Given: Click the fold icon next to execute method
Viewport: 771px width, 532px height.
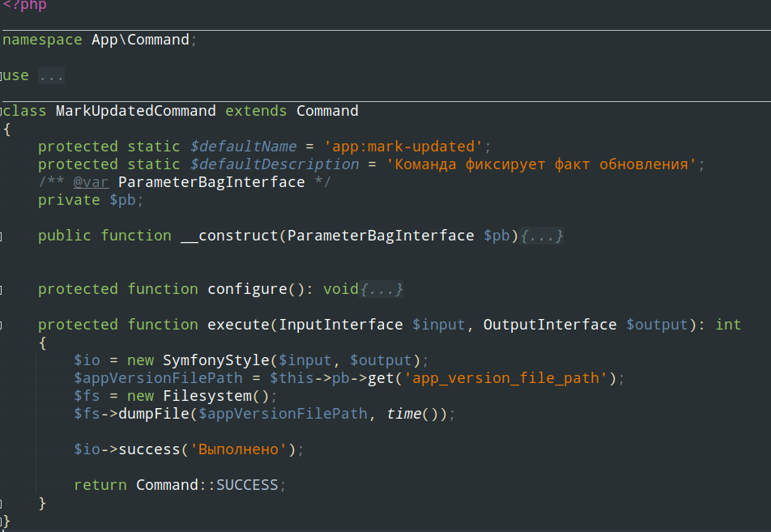Looking at the screenshot, I should [2, 324].
